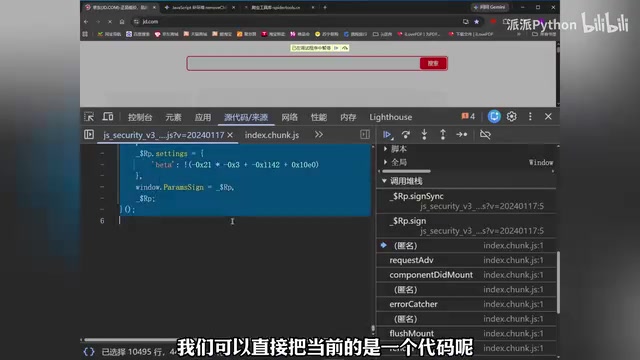Viewport: 640px width, 360px height.
Task: Open the 内存 memory tab
Action: 348,117
